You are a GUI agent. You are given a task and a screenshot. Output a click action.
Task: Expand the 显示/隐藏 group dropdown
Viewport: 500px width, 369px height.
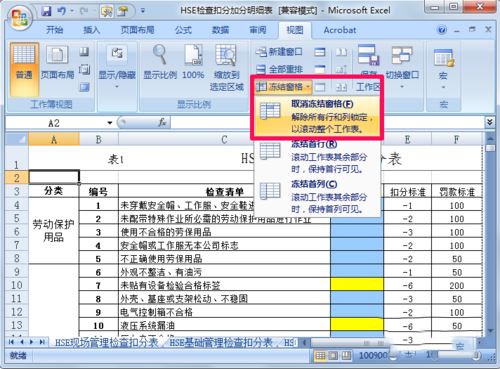point(117,68)
